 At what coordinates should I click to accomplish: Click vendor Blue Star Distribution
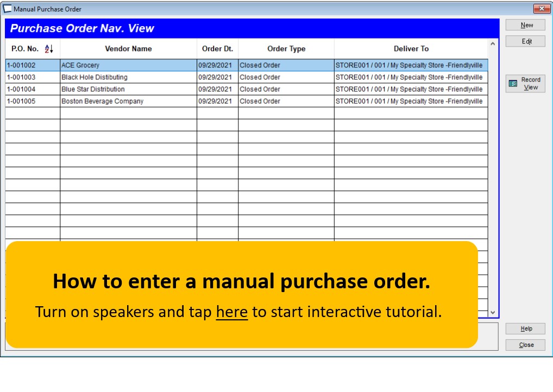[x=128, y=89]
